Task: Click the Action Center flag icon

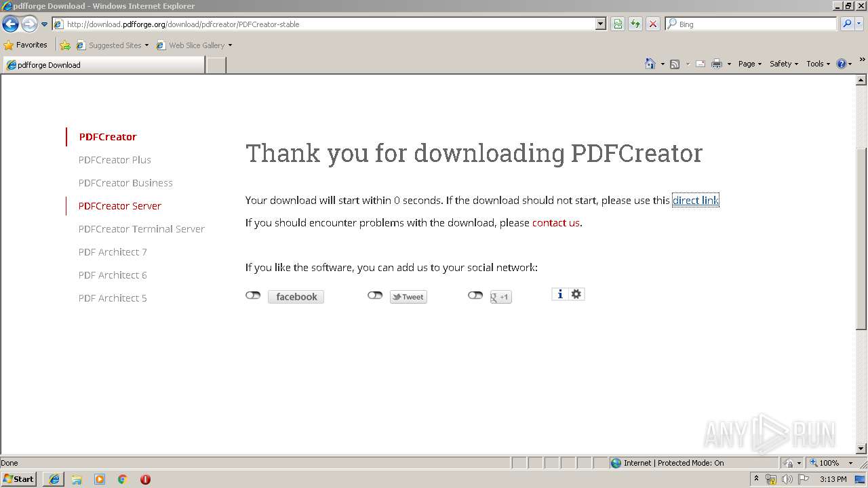Action: 804,479
